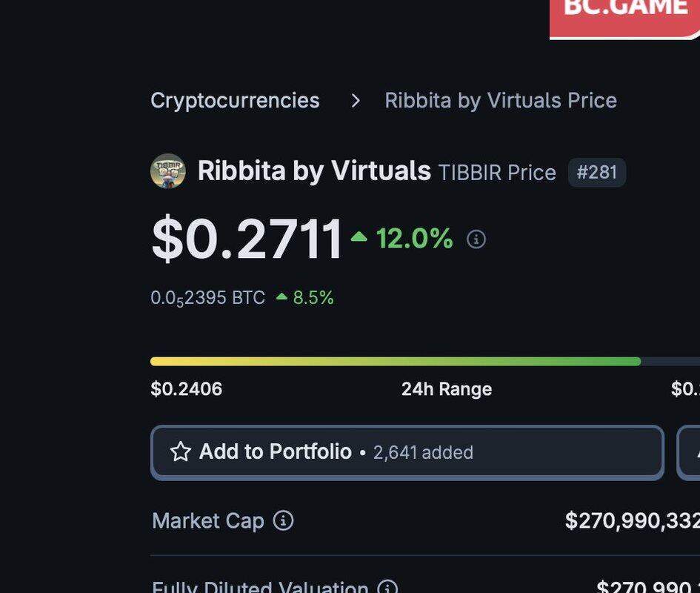Viewport: 700px width, 593px height.
Task: Click the #281 rank badge
Action: tap(597, 172)
